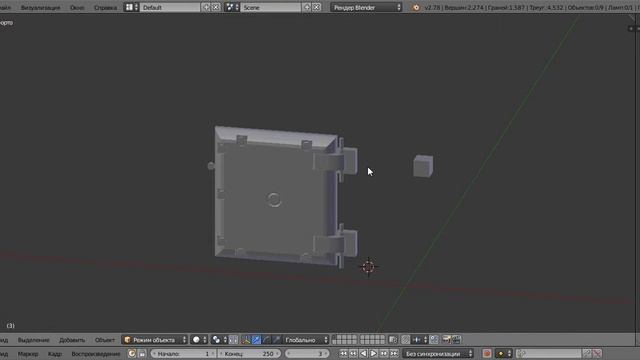The height and width of the screenshot is (360, 640).
Task: Click the Начало start frame field
Action: click(183, 354)
